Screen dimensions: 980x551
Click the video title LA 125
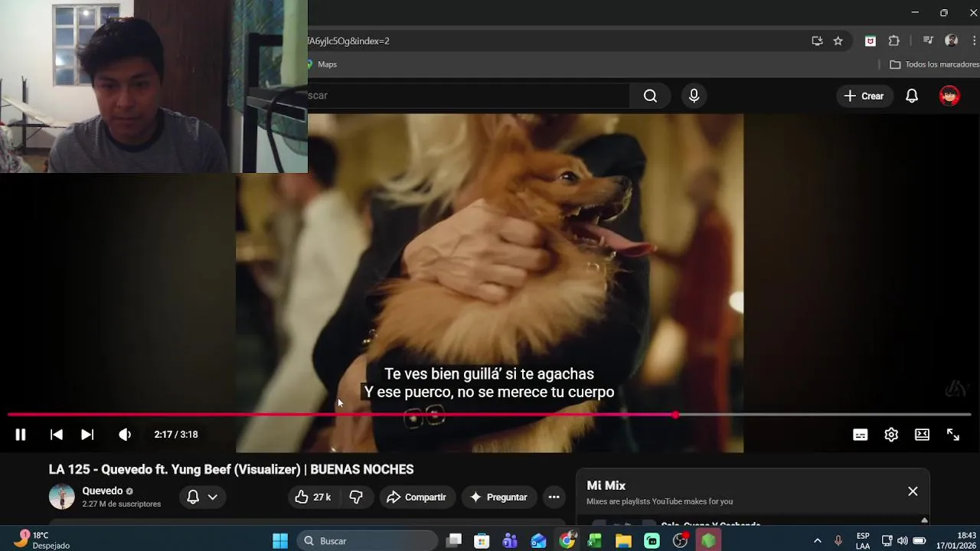pos(231,469)
